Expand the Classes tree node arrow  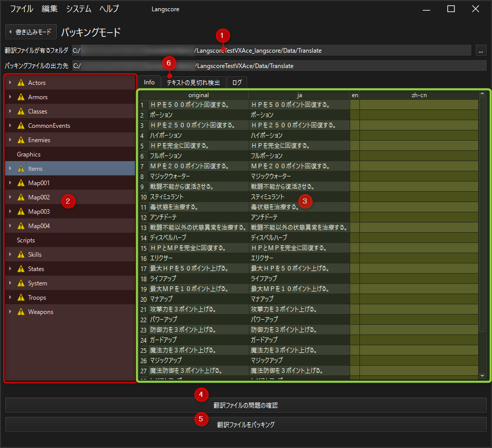point(10,111)
